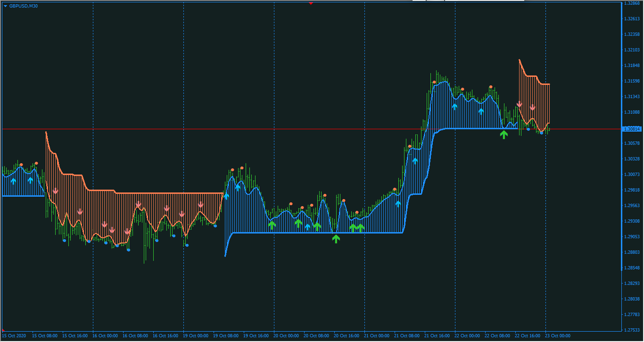The image size is (644, 342).
Task: Click the 22 Oct 08:00 time label
Action: tap(497, 336)
